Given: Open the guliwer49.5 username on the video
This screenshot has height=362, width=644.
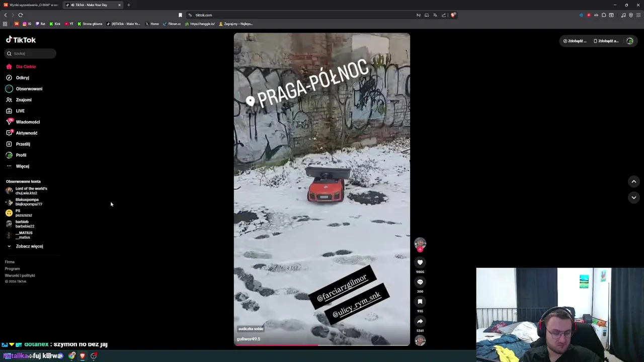Looking at the screenshot, I should pos(249,339).
